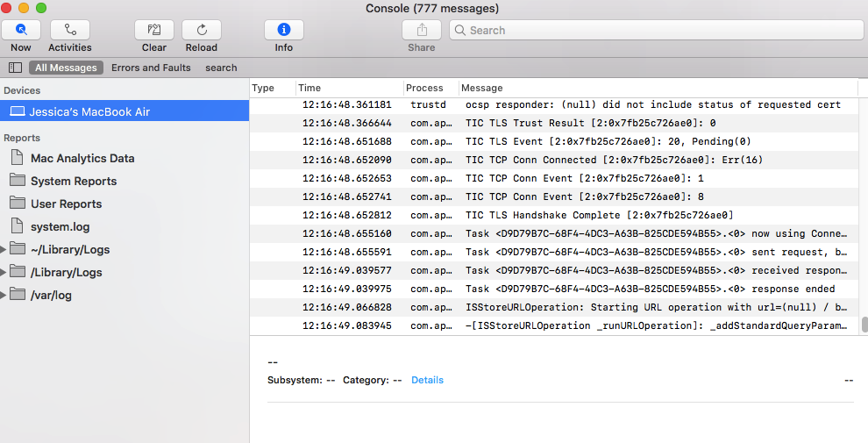
Task: Select the TIC TLS Event Pending(0) row
Action: (x=553, y=141)
